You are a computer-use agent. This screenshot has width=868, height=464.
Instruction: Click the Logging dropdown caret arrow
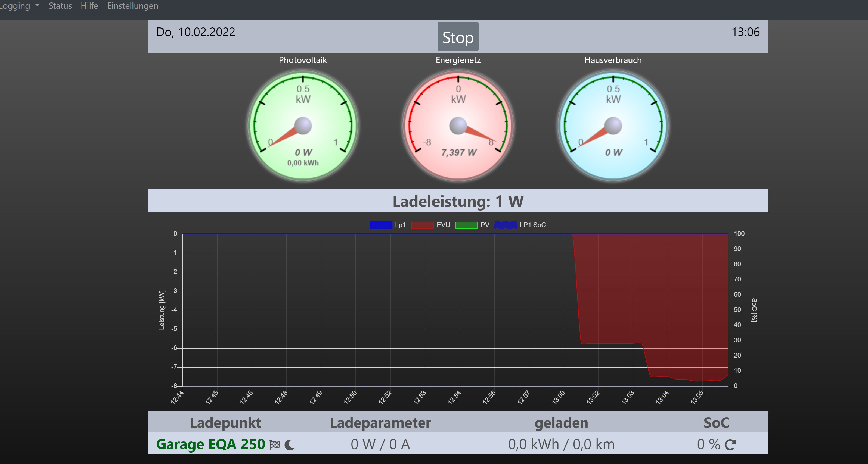coord(38,5)
